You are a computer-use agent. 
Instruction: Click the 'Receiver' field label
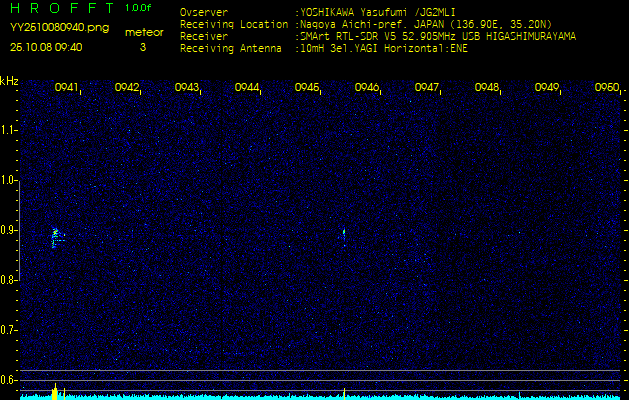pos(204,37)
